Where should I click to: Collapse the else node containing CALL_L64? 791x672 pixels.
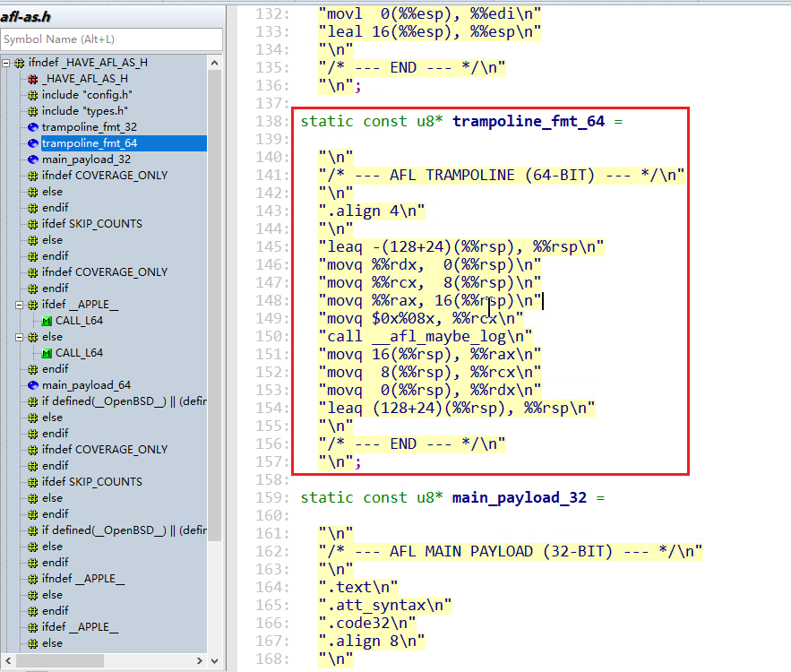(x=19, y=337)
